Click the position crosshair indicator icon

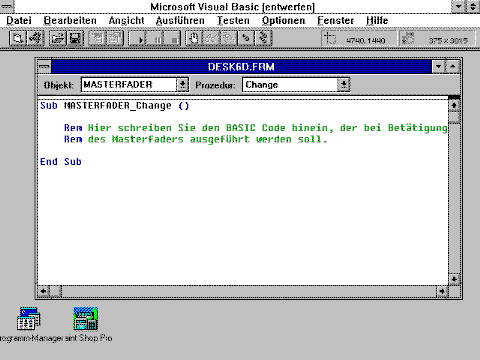[x=330, y=38]
